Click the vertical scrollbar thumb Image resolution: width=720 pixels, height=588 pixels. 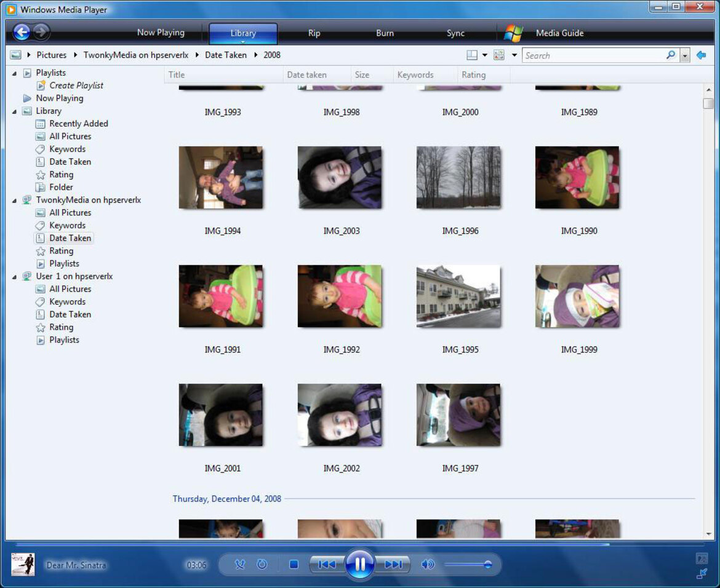coord(708,103)
